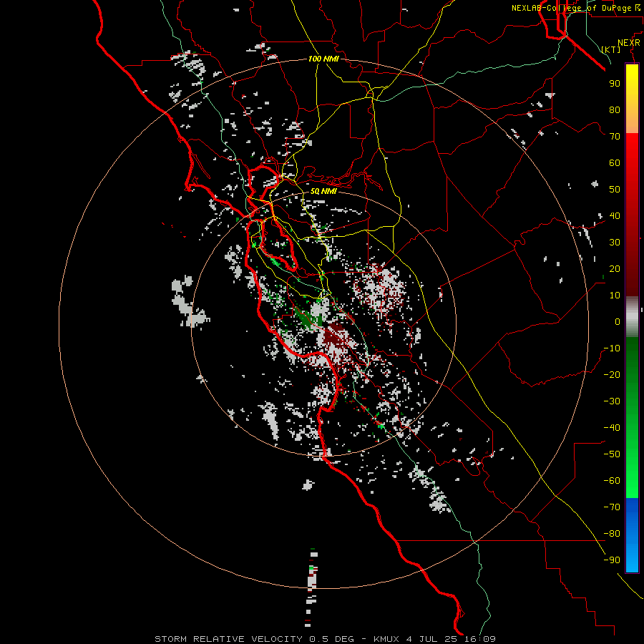Screen dimensions: 644x644
Task: Click the "NEXLAB-College of DuPage" header text
Action: click(x=572, y=8)
